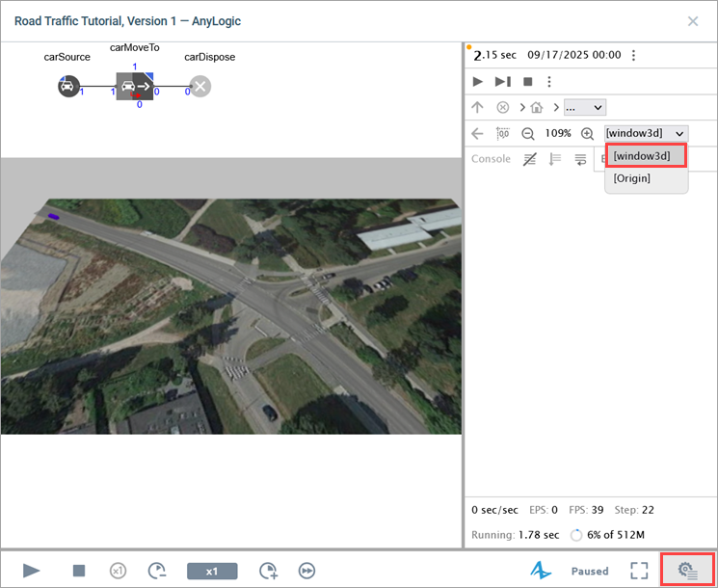Viewport: 718px width, 588px height.
Task: Click the carSource block icon
Action: click(67, 88)
